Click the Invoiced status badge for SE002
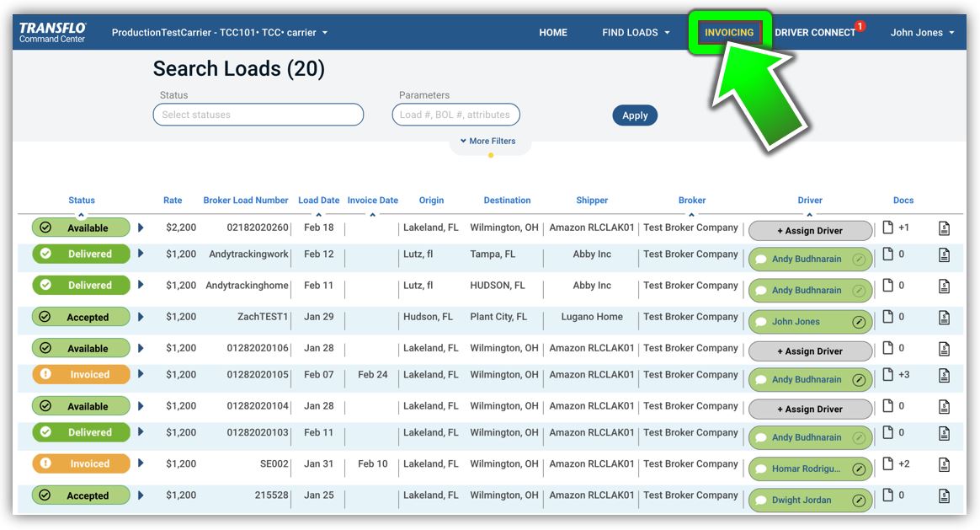980x530 pixels. click(x=82, y=464)
